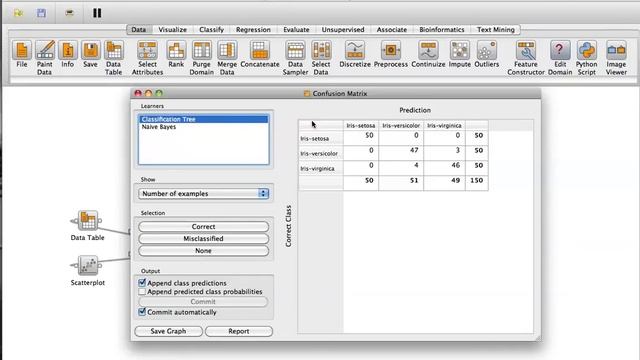
Task: Open the Regression tab
Action: point(253,29)
